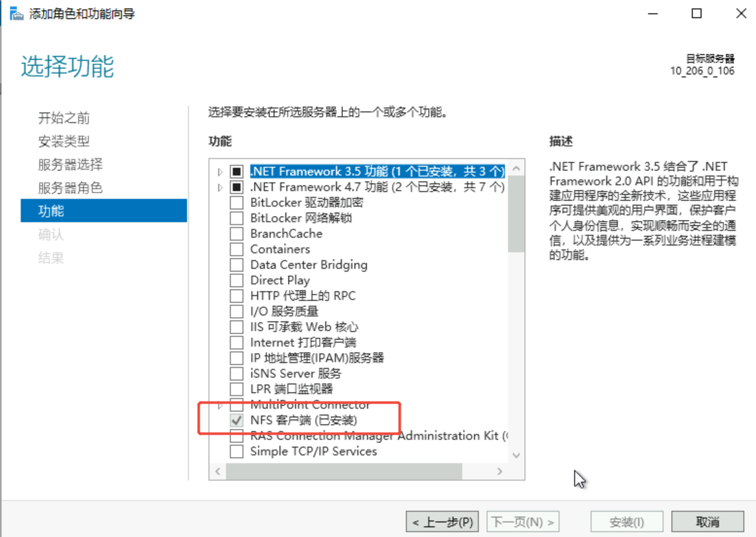Image resolution: width=756 pixels, height=537 pixels.
Task: Maximize the wizard window
Action: (697, 14)
